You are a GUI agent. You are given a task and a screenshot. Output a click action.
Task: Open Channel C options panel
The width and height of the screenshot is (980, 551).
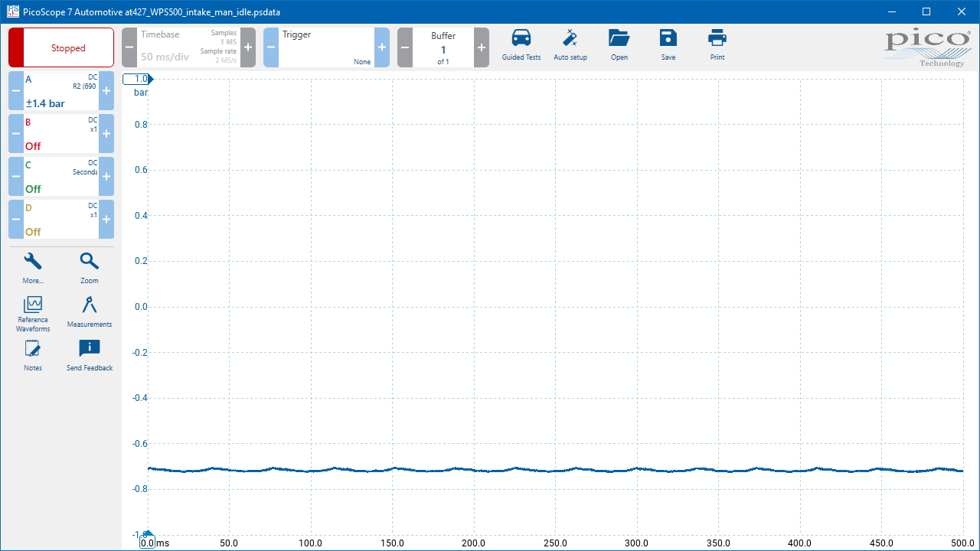click(61, 176)
